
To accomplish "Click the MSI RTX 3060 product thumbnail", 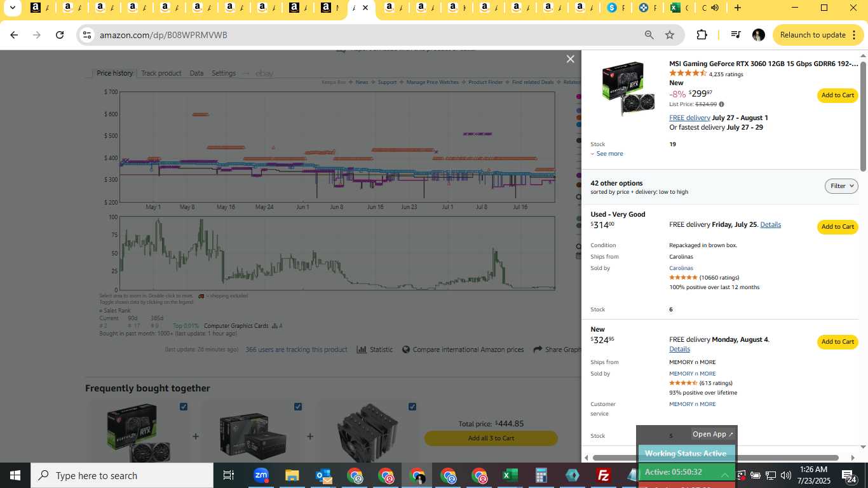I will pyautogui.click(x=628, y=88).
